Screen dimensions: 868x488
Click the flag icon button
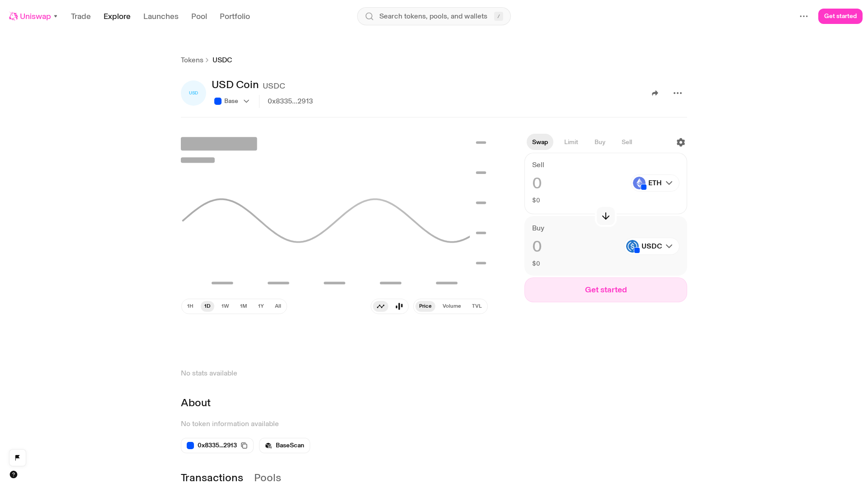(x=18, y=458)
